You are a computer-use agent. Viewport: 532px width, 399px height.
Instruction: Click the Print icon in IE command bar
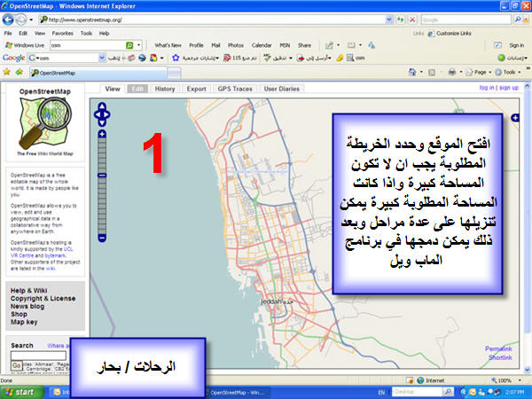click(452, 72)
